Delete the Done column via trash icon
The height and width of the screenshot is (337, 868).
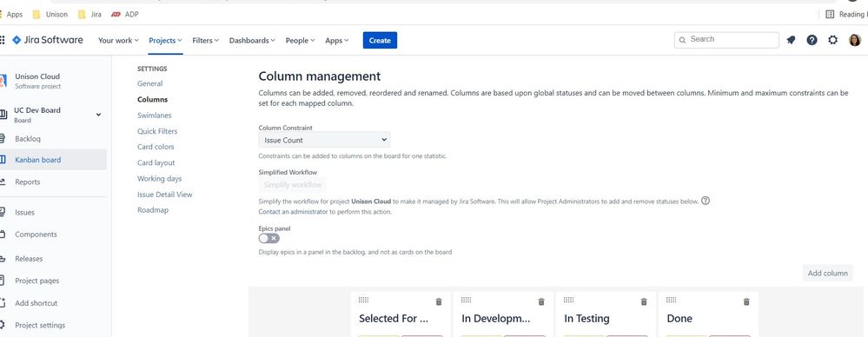[746, 301]
